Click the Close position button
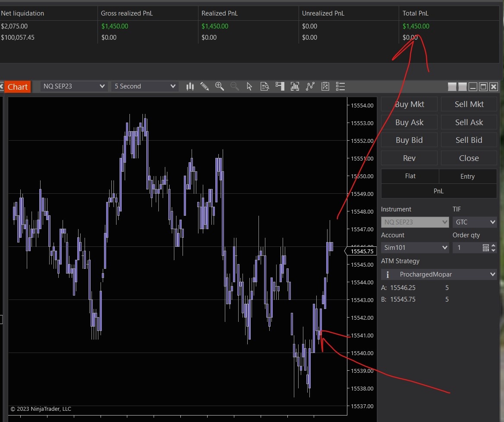This screenshot has height=422, width=504. coord(469,158)
